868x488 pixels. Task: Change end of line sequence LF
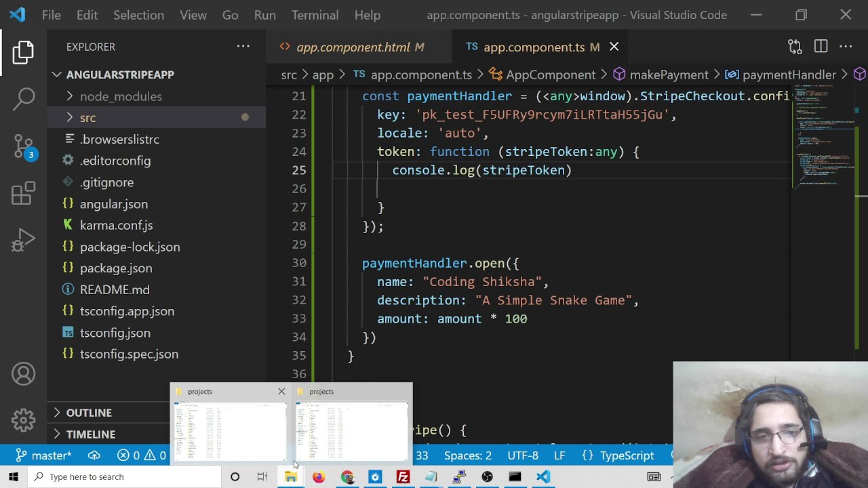point(559,455)
